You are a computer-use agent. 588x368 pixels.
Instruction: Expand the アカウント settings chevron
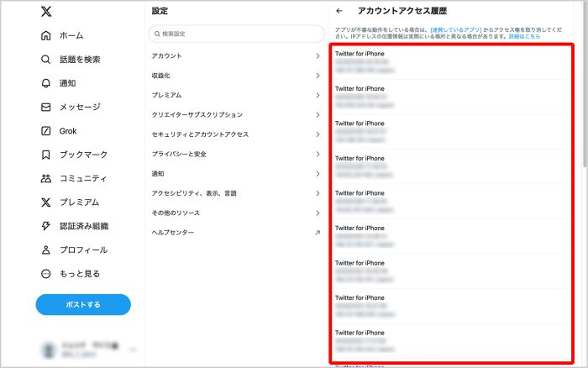click(317, 55)
